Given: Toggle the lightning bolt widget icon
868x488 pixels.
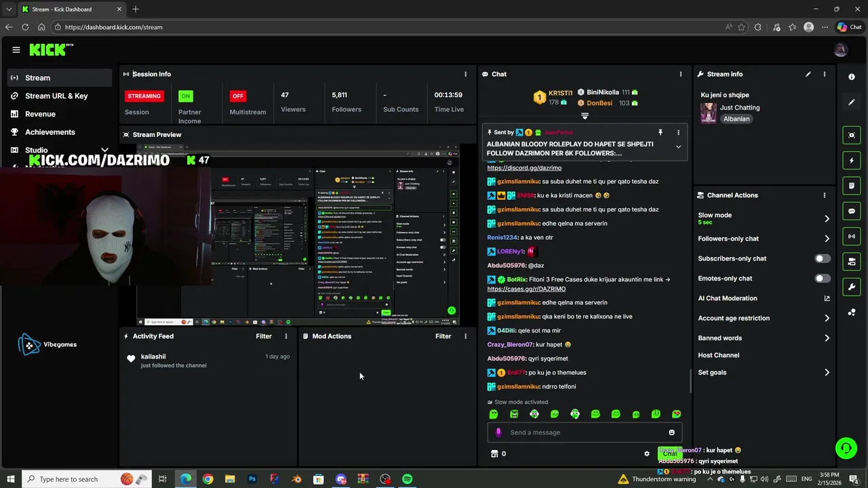Looking at the screenshot, I should pyautogui.click(x=852, y=161).
